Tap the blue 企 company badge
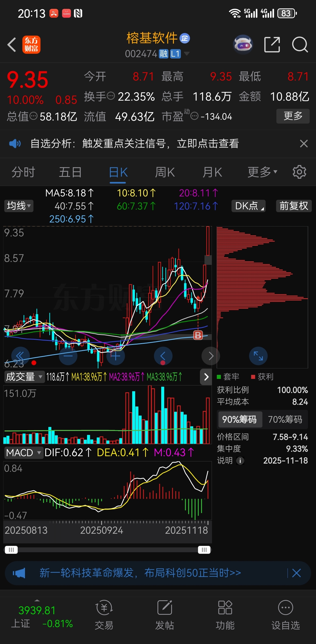This screenshot has width=316, height=644. coord(185,38)
